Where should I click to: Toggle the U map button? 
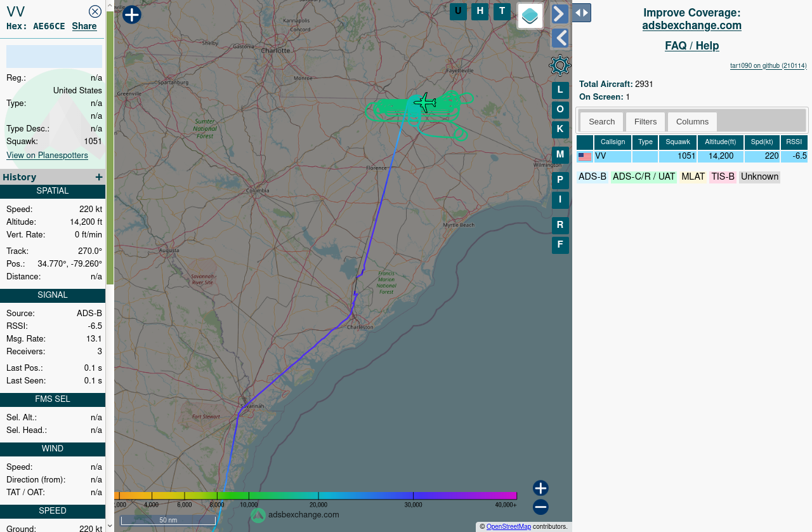[458, 11]
